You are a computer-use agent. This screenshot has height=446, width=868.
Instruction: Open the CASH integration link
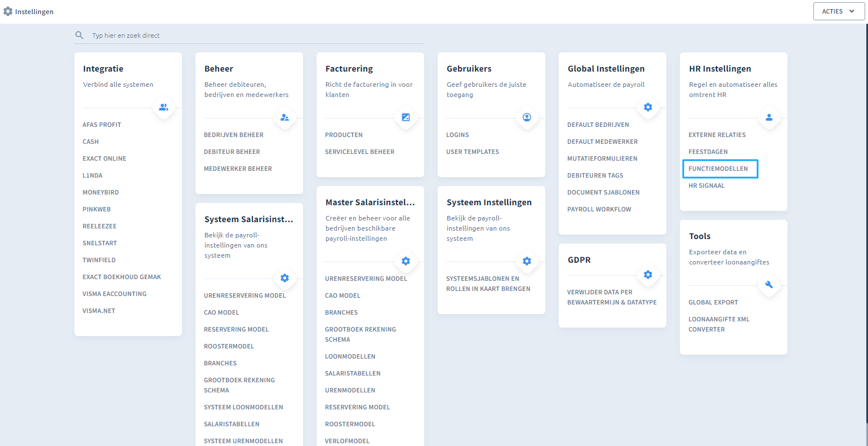[x=91, y=142]
